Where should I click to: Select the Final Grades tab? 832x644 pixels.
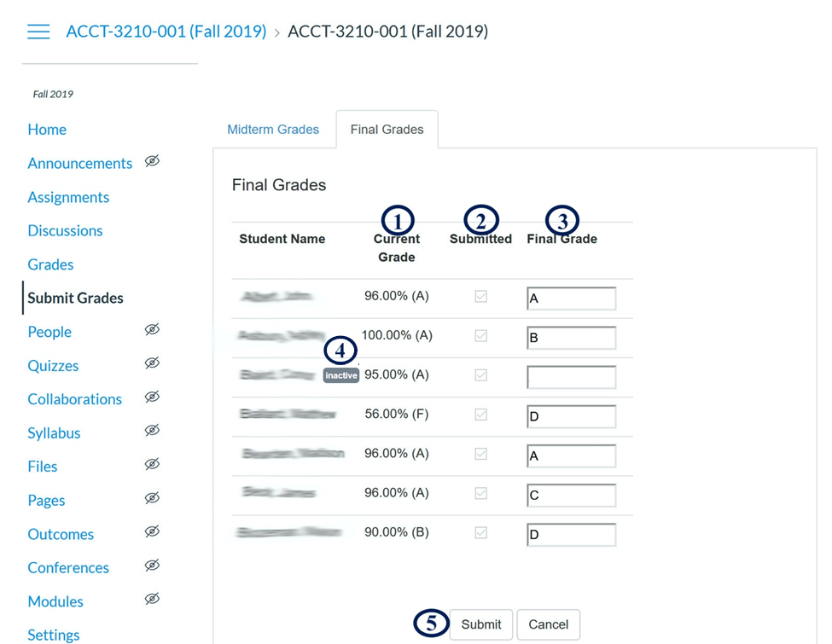(387, 129)
